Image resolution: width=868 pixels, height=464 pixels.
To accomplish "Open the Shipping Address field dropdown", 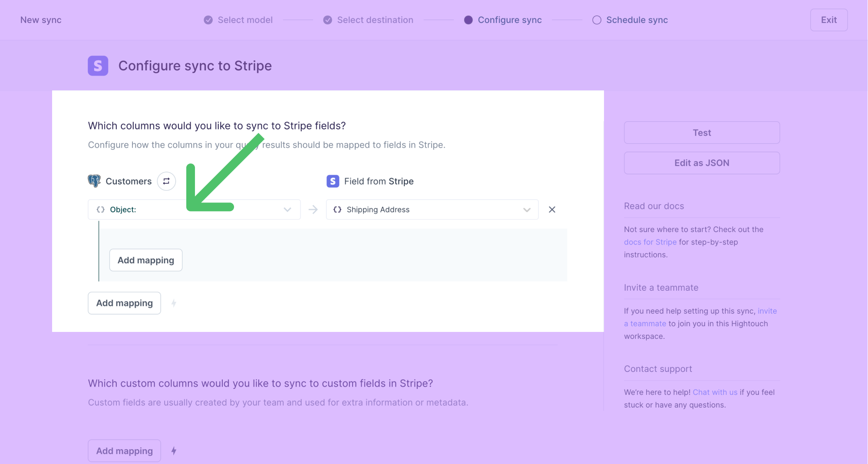I will 527,210.
